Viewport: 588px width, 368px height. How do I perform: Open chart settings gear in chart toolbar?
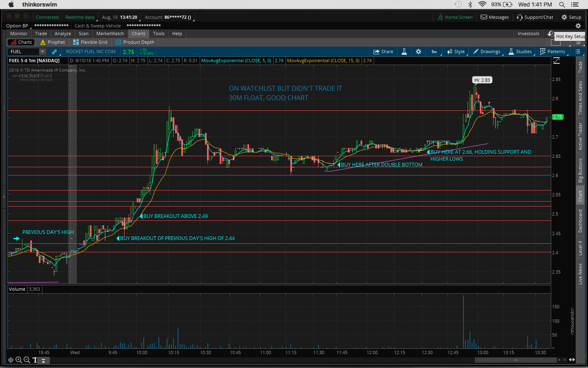419,52
